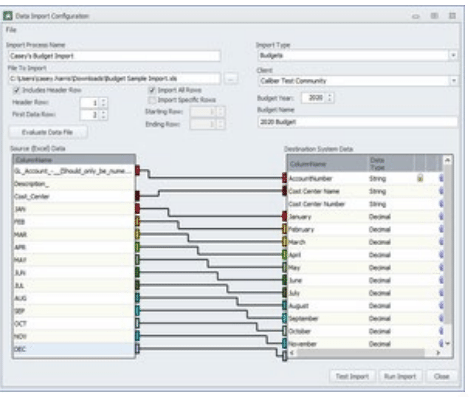The width and height of the screenshot is (469, 397).
Task: Click the Import Process Name field
Action: click(x=114, y=56)
